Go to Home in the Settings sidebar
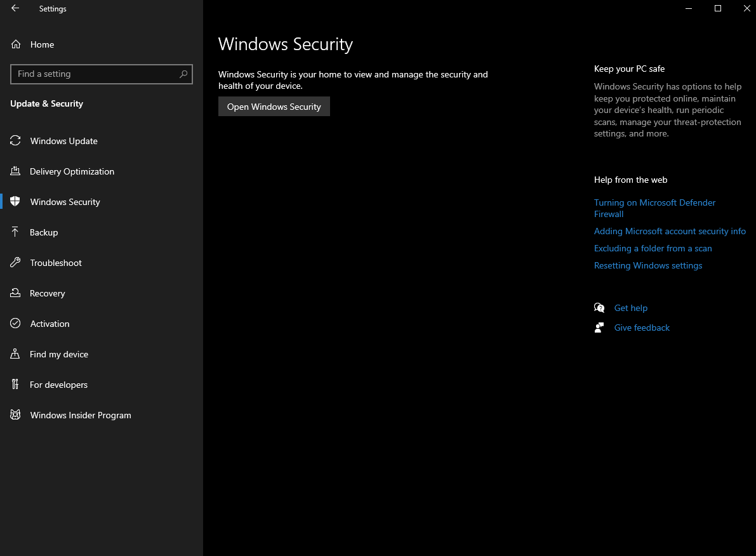This screenshot has width=756, height=556. click(x=102, y=44)
